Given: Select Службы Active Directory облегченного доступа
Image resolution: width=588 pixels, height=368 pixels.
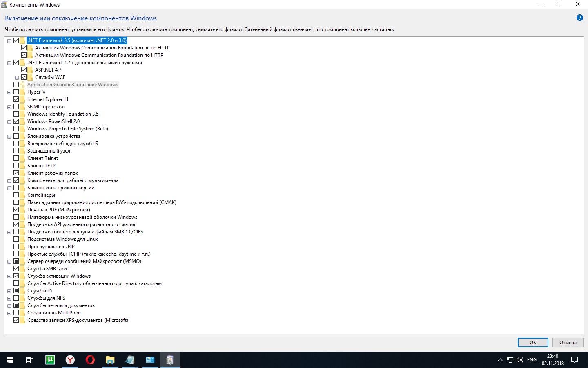Looking at the screenshot, I should 95,283.
